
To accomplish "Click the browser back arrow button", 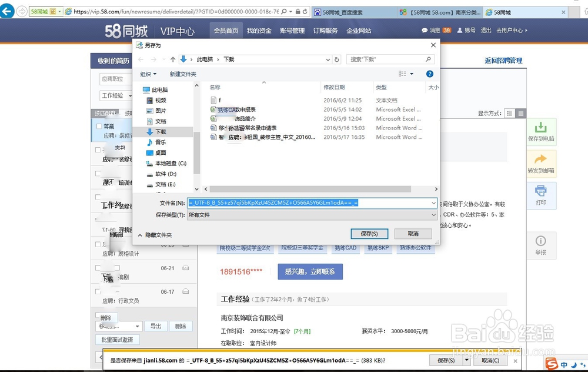I will (x=7, y=11).
